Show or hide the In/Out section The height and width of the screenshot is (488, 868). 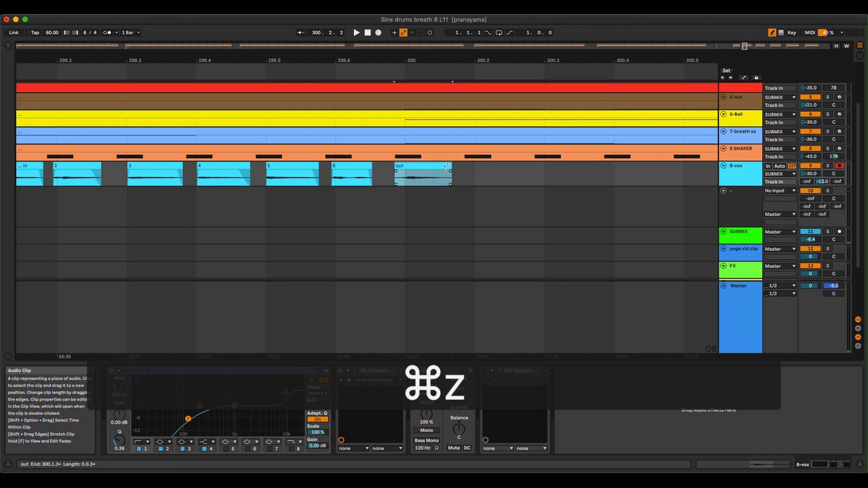click(858, 320)
